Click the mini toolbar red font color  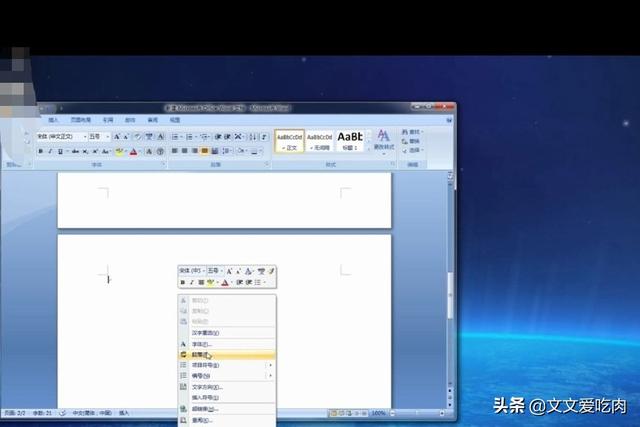tap(224, 282)
